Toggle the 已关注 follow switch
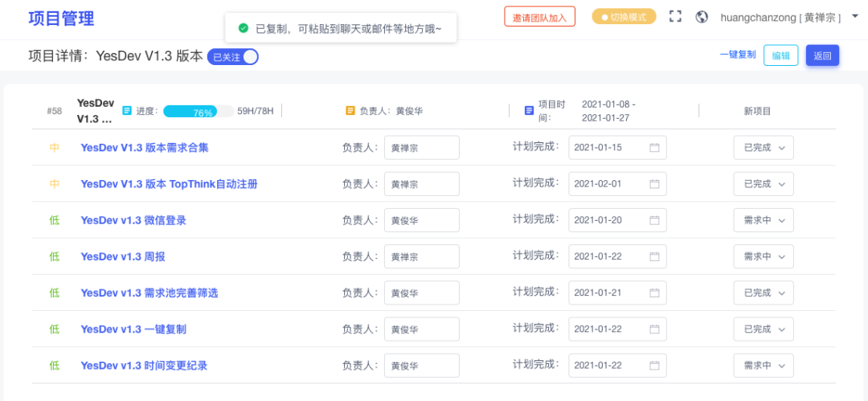Screen dimensions: 868x401 pyautogui.click(x=233, y=56)
